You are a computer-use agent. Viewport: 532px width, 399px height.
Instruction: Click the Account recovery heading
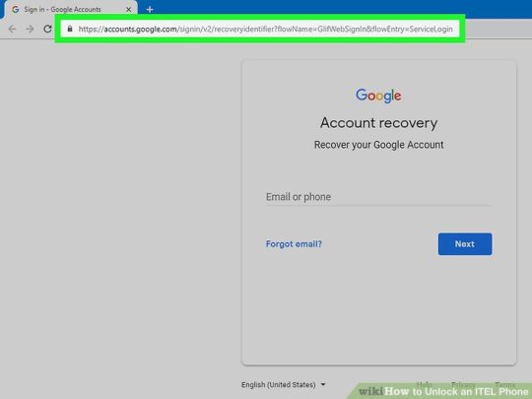tap(378, 123)
